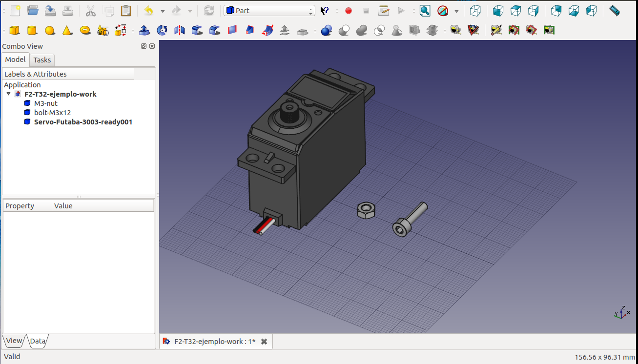This screenshot has height=364, width=638.
Task: Open the Part workbench selector dropdown
Action: point(269,11)
